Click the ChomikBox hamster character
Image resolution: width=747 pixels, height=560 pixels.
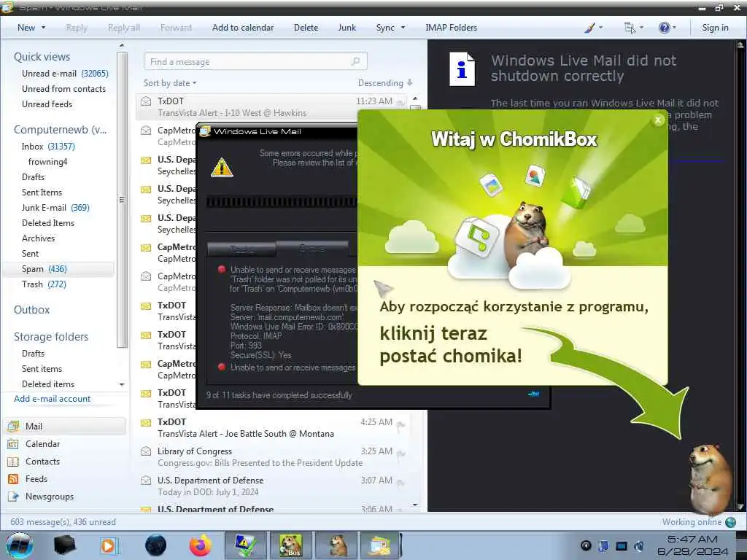point(710,478)
